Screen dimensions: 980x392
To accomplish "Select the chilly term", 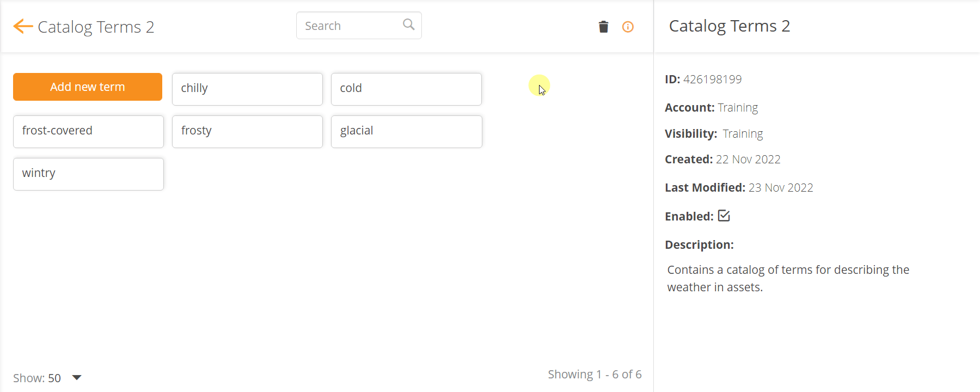I will pyautogui.click(x=247, y=89).
